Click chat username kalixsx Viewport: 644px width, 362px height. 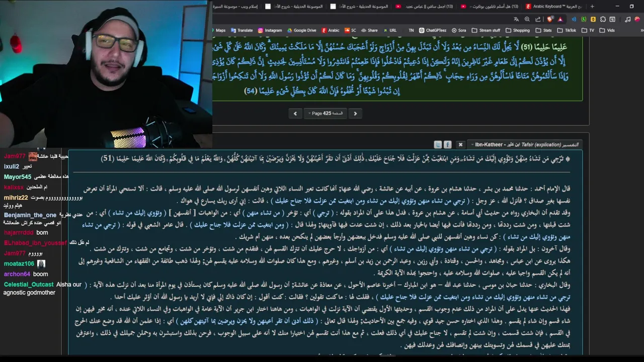(x=14, y=187)
